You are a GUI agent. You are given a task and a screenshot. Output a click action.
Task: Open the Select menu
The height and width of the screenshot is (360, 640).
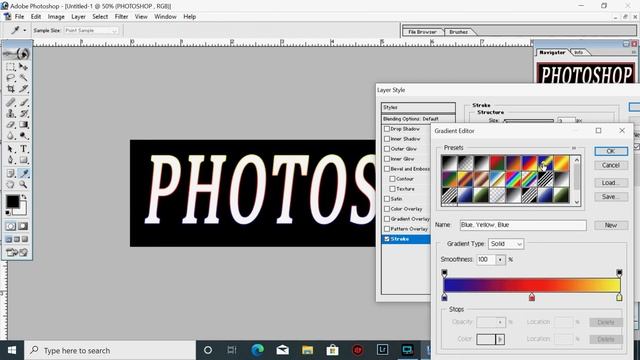click(100, 17)
